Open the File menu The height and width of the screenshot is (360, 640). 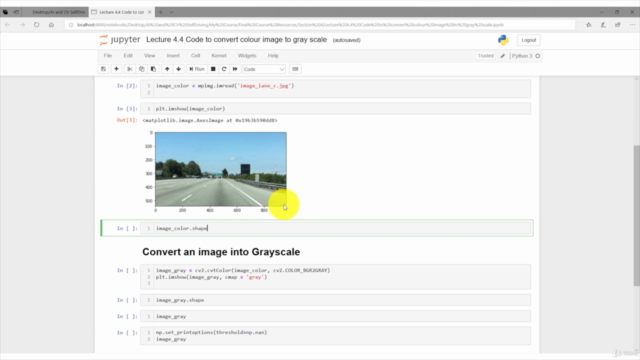(108, 56)
